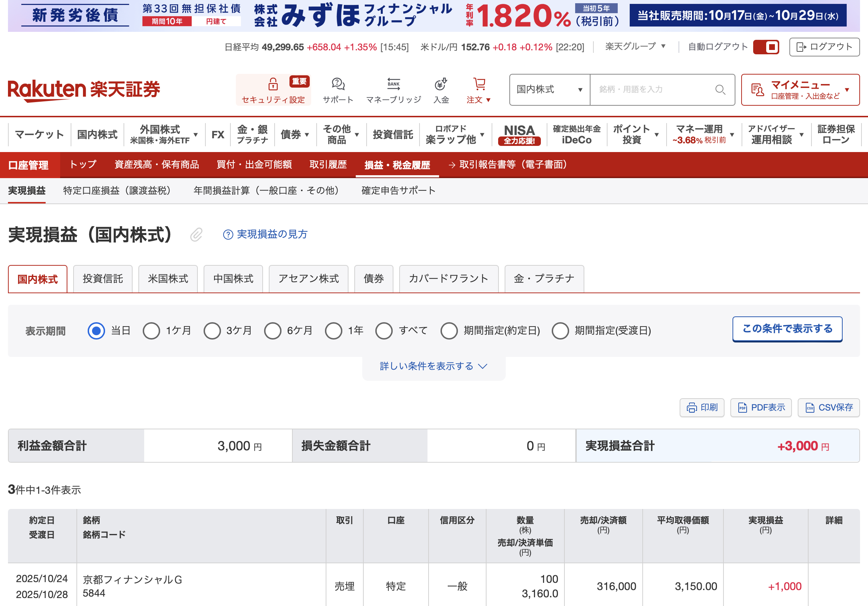Viewport: 868px width, 606px height.
Task: Open the PDF display icon button
Action: 761,408
